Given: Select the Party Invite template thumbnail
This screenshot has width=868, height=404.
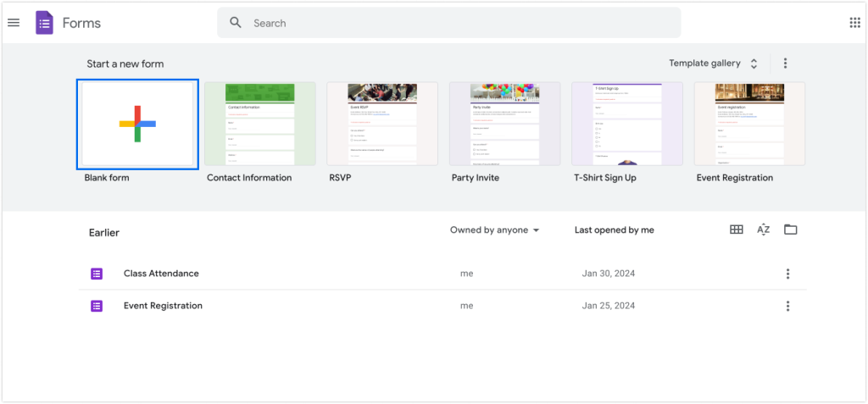Looking at the screenshot, I should coord(505,124).
